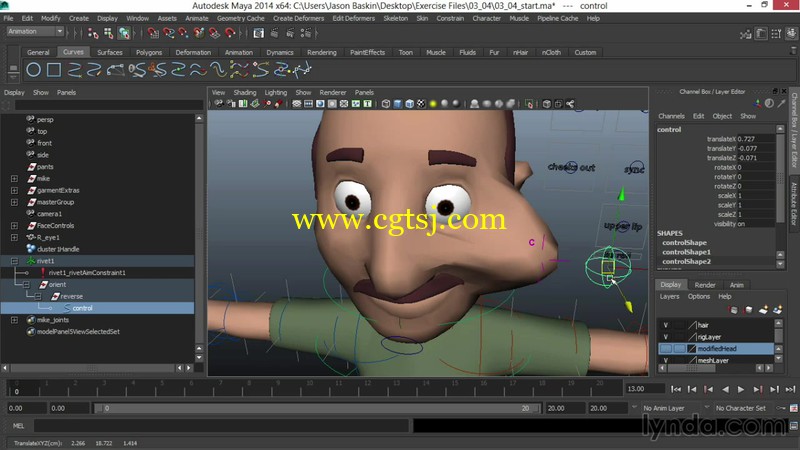This screenshot has height=450, width=800.
Task: Expand the R_eye1 node in Outliner
Action: pyautogui.click(x=14, y=237)
